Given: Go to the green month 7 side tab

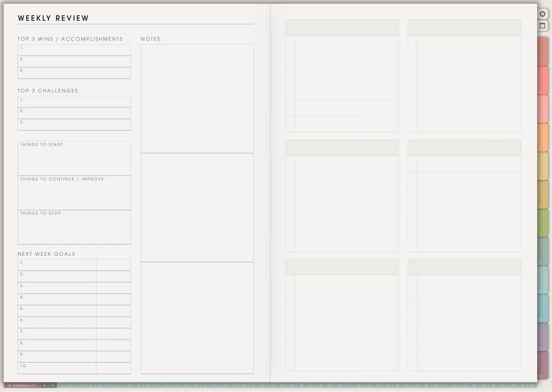Looking at the screenshot, I should [x=543, y=223].
